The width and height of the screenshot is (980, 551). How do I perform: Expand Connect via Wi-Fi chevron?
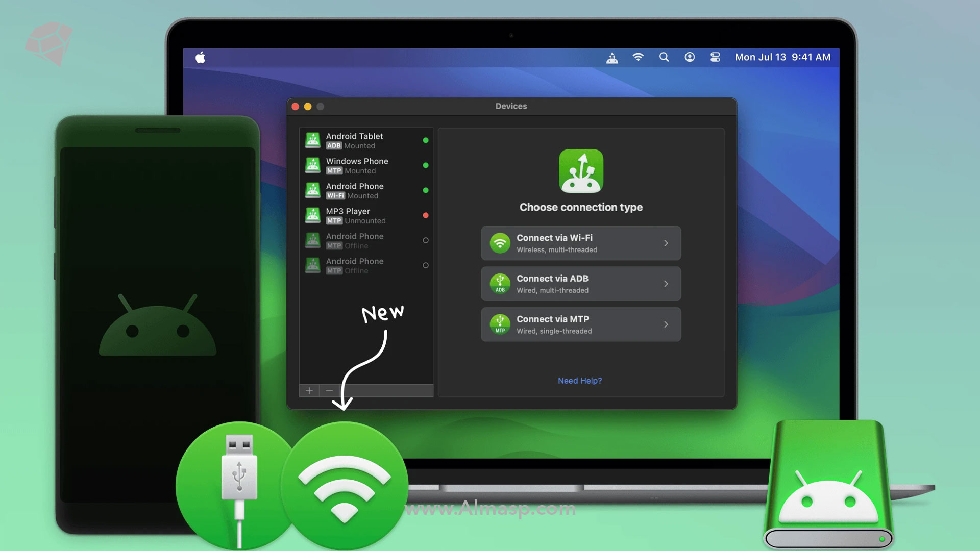point(666,243)
